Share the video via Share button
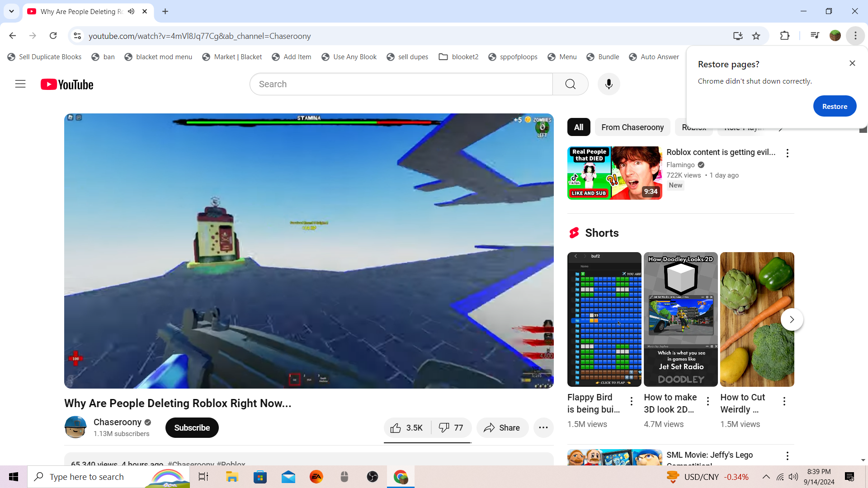Screen dimensions: 868x488 click(x=502, y=428)
